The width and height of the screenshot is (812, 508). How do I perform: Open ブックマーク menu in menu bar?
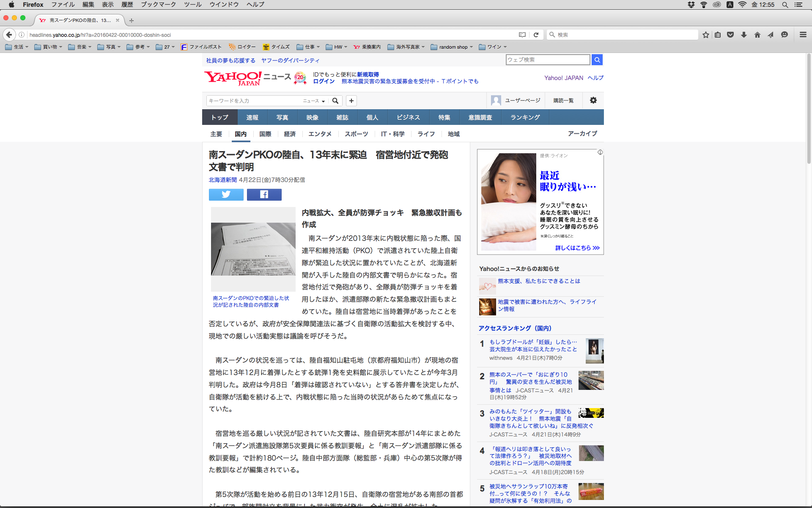[x=158, y=5]
